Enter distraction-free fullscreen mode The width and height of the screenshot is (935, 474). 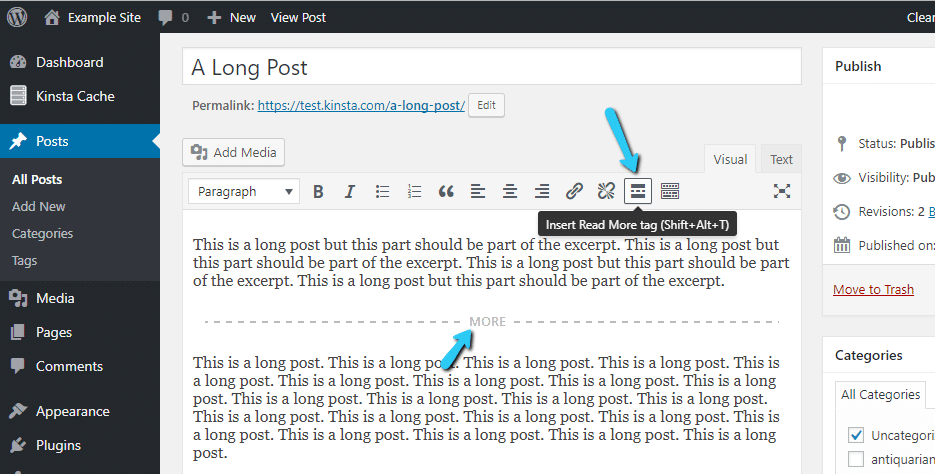pos(782,191)
